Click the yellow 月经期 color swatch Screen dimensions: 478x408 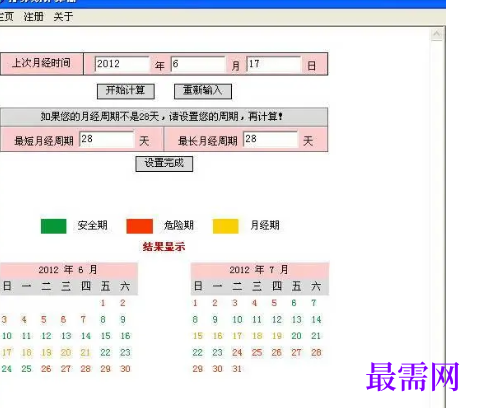coord(226,226)
